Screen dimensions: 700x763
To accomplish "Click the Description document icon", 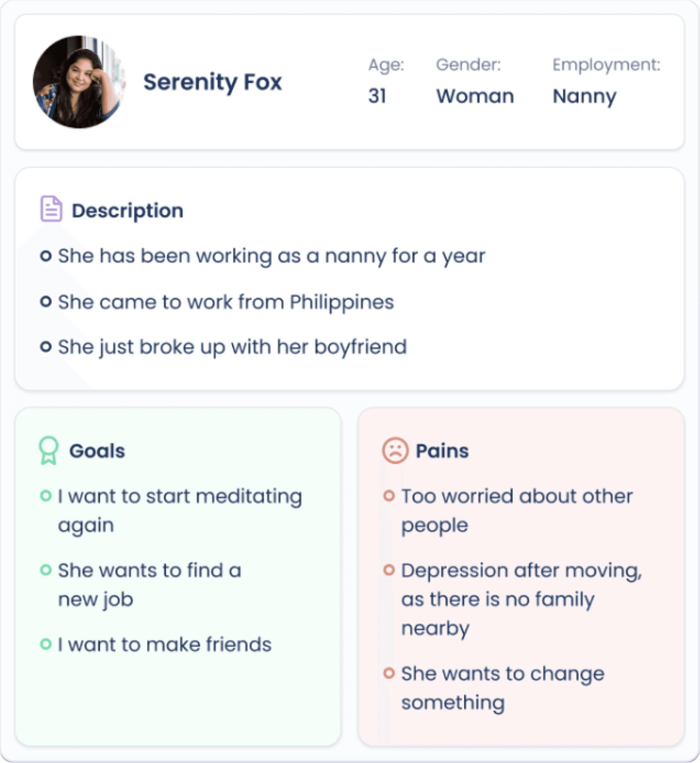I will (x=51, y=208).
